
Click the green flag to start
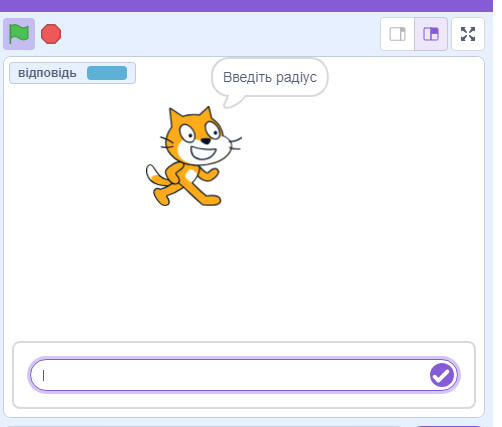click(19, 34)
